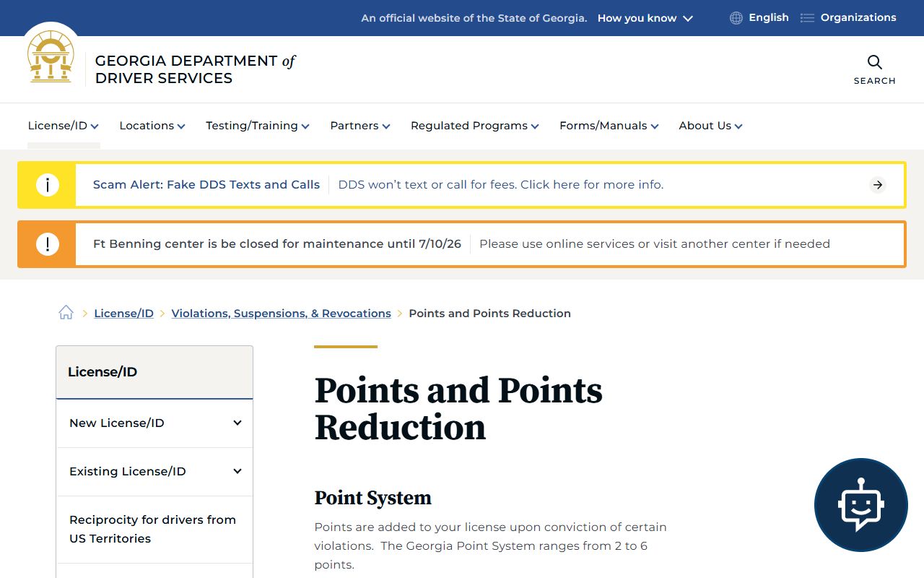The height and width of the screenshot is (578, 924).
Task: Click the orange exclamation alert icon
Action: tap(47, 244)
